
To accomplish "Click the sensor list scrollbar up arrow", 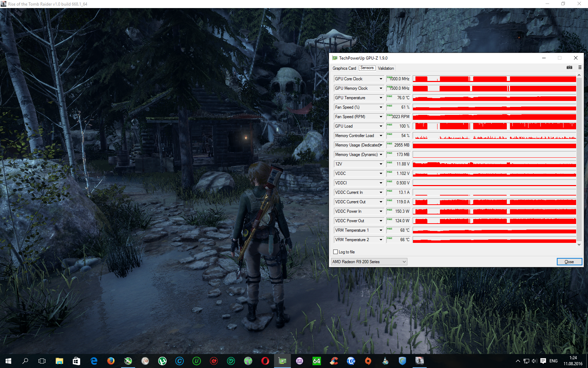I will pos(579,75).
